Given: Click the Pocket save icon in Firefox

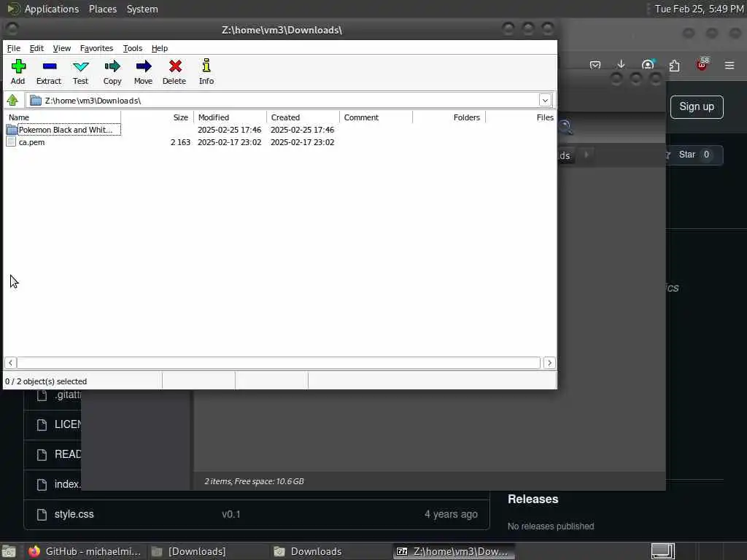Looking at the screenshot, I should (x=595, y=65).
